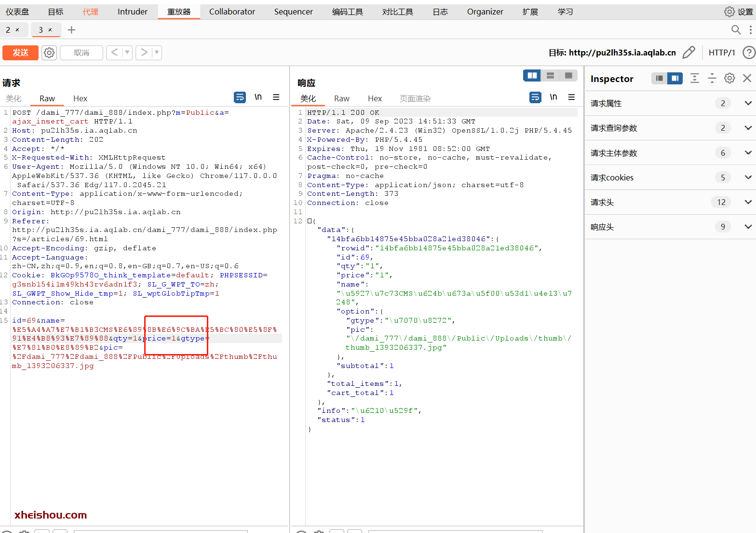Open the 设置 settings gear
756x533 pixels.
[x=739, y=12]
